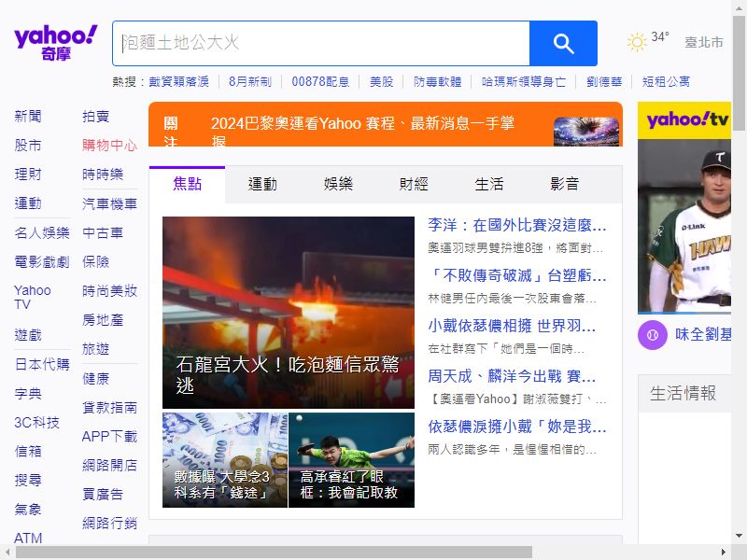This screenshot has width=747, height=560.
Task: Click the scroll right arrow of horizontal scrollbar
Action: point(723,552)
